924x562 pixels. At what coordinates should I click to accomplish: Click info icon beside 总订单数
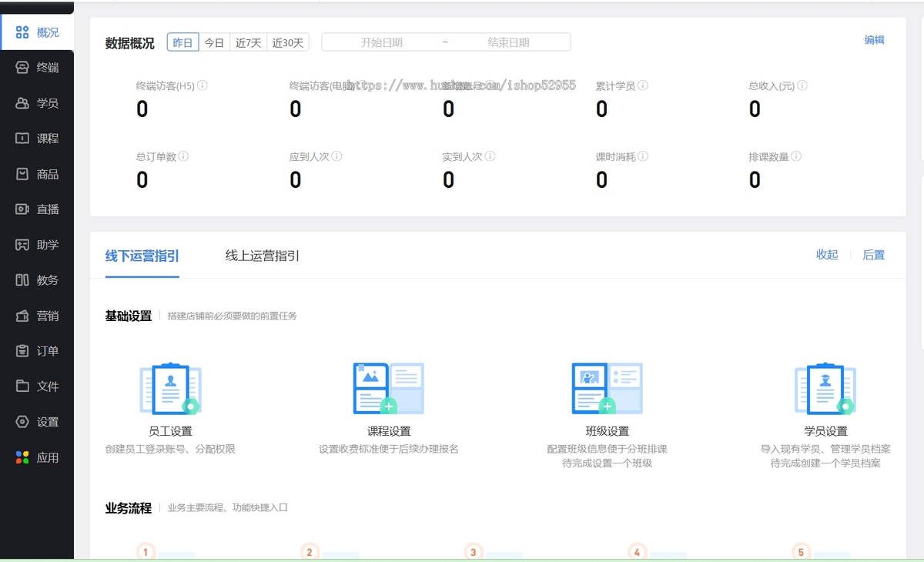pos(183,156)
